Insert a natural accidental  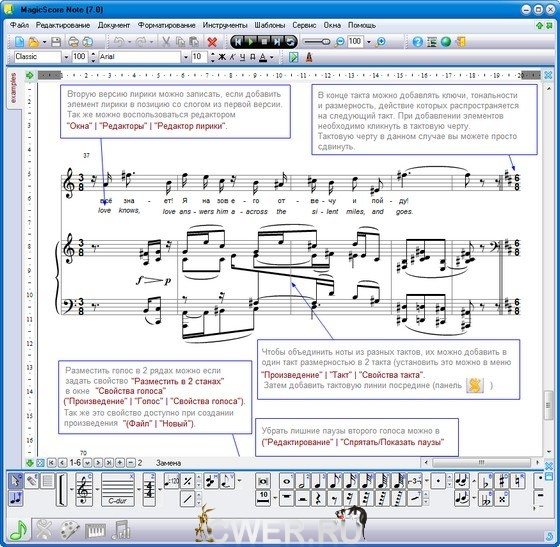pos(518,482)
